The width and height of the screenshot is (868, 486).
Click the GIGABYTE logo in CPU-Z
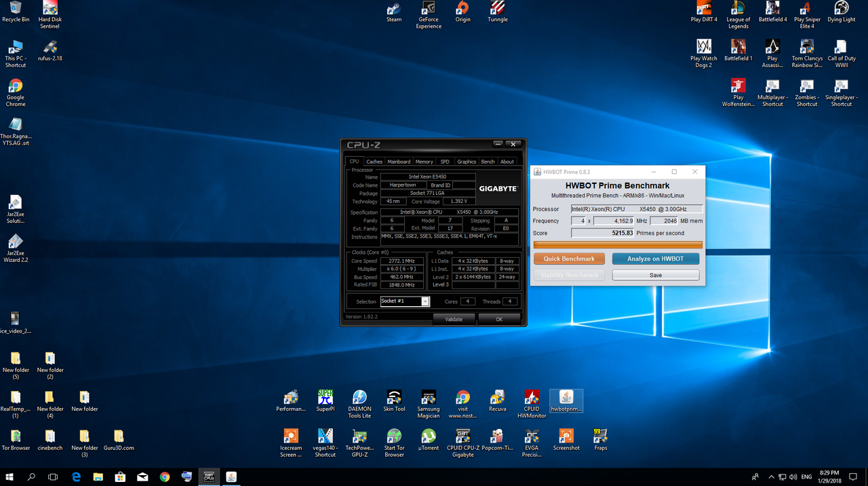498,188
